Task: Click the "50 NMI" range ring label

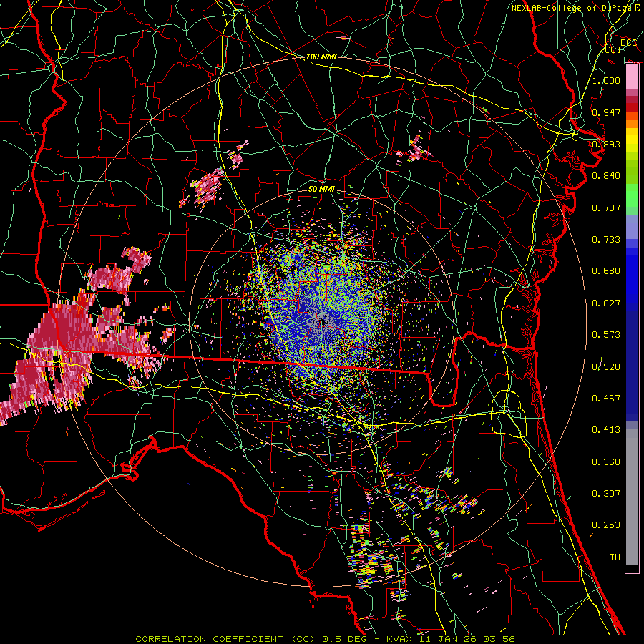Action: tap(321, 189)
